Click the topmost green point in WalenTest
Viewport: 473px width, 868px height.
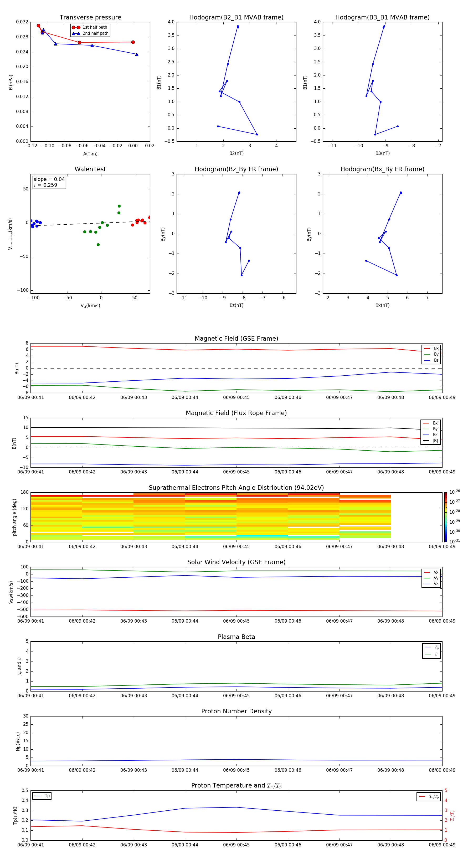tap(119, 206)
